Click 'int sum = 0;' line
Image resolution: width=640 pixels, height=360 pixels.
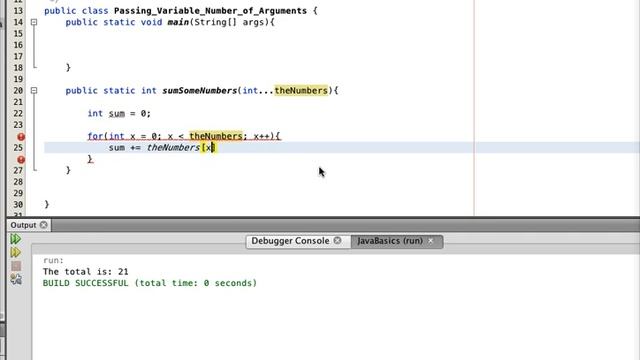tap(119, 113)
